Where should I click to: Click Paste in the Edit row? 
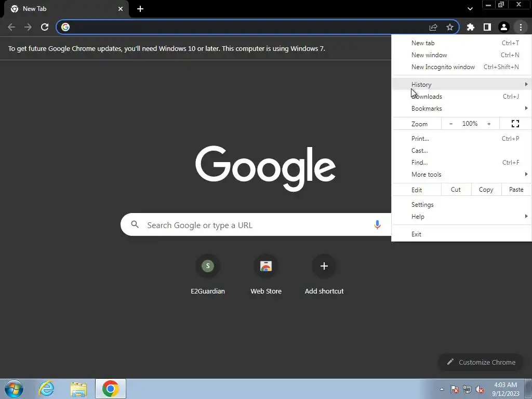pyautogui.click(x=516, y=190)
